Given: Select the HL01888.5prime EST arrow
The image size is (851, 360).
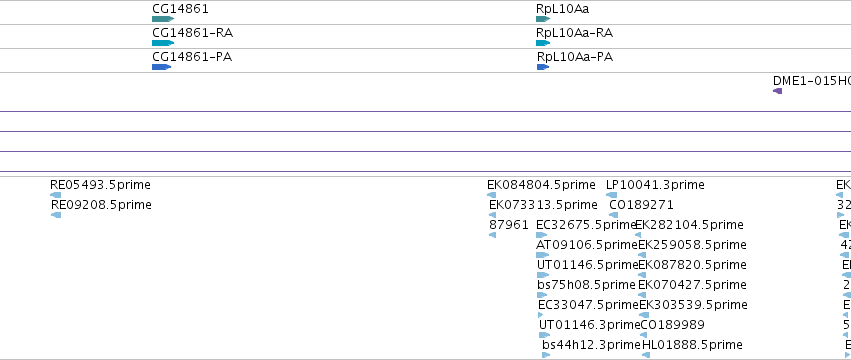Looking at the screenshot, I should point(646,355).
